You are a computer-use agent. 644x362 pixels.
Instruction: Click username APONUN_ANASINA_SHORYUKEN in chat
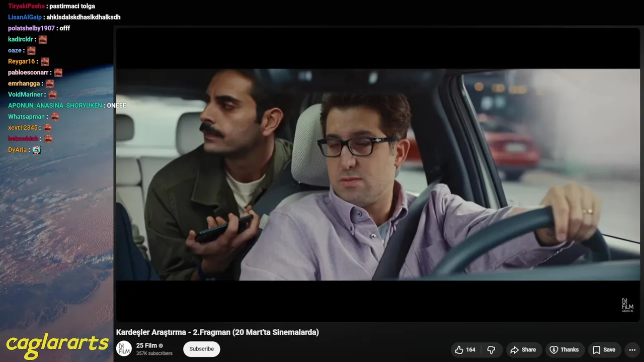click(x=55, y=106)
